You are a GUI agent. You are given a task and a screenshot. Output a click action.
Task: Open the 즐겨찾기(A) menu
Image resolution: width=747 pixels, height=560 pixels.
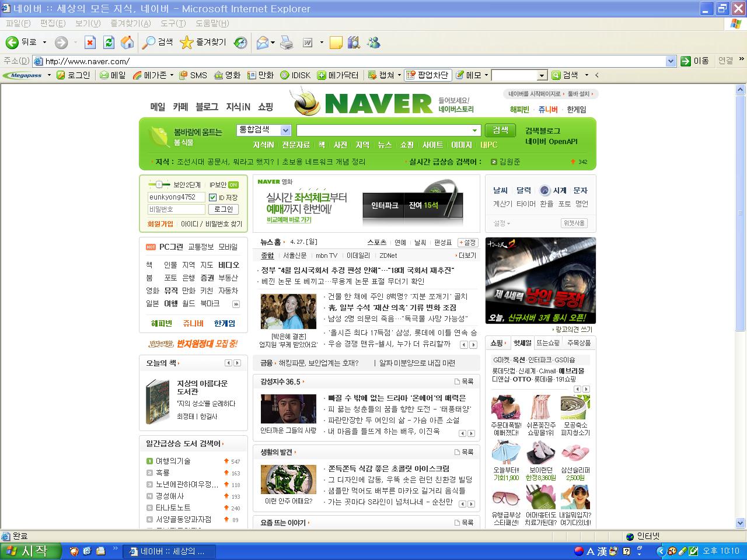point(131,23)
